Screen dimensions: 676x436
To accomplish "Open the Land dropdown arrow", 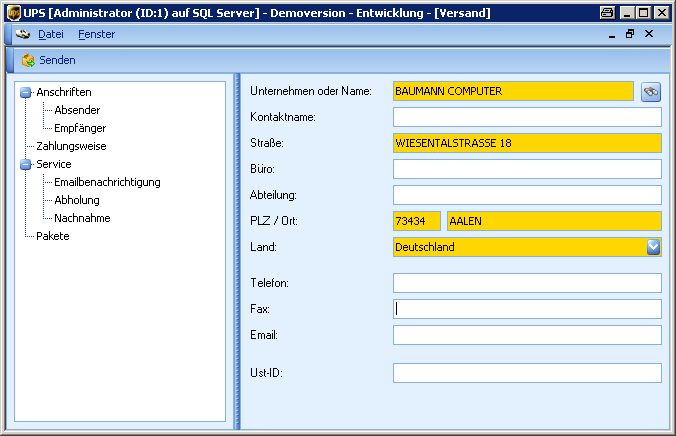I will click(x=653, y=247).
